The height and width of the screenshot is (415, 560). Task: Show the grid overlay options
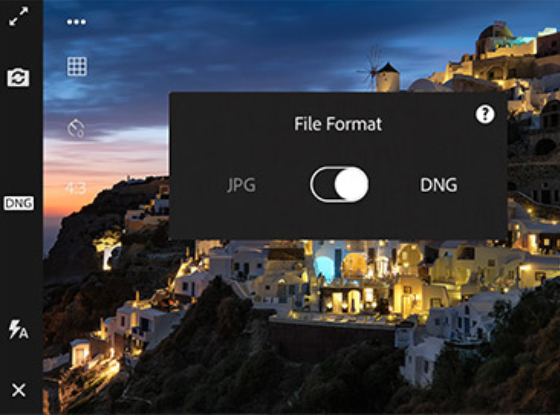click(x=77, y=66)
